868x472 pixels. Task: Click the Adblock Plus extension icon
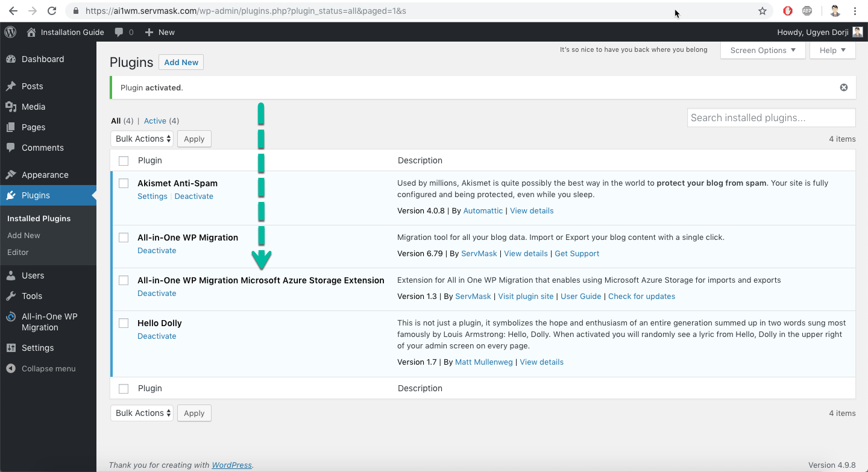coord(807,11)
